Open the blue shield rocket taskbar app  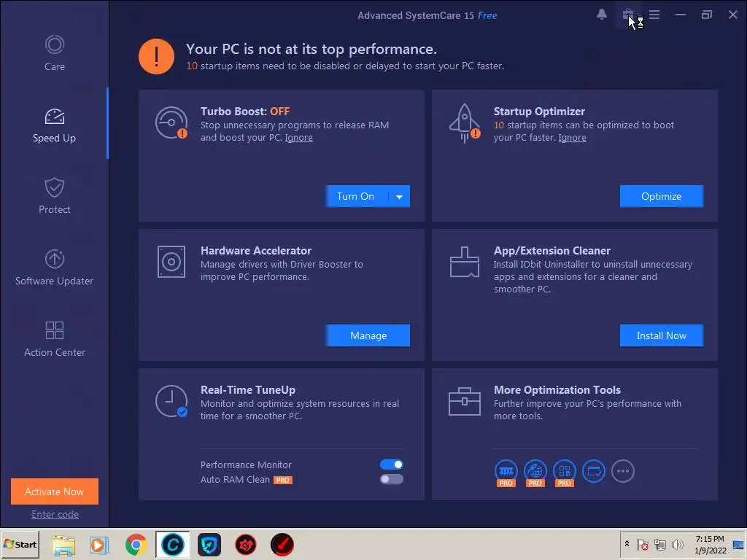[x=209, y=545]
